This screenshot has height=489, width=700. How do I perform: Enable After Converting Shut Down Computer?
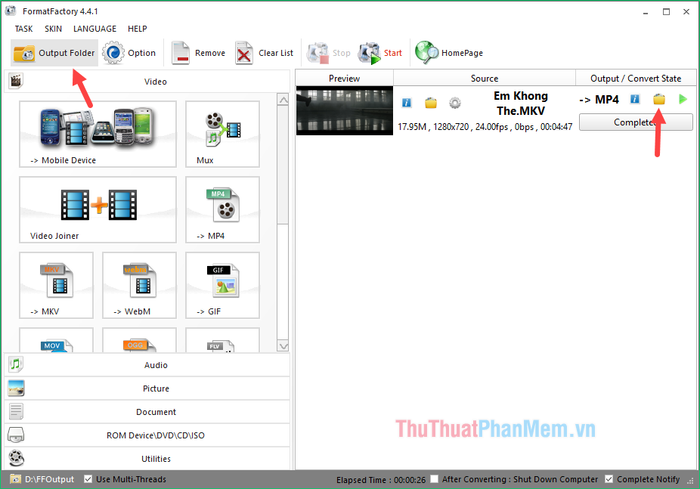(435, 479)
